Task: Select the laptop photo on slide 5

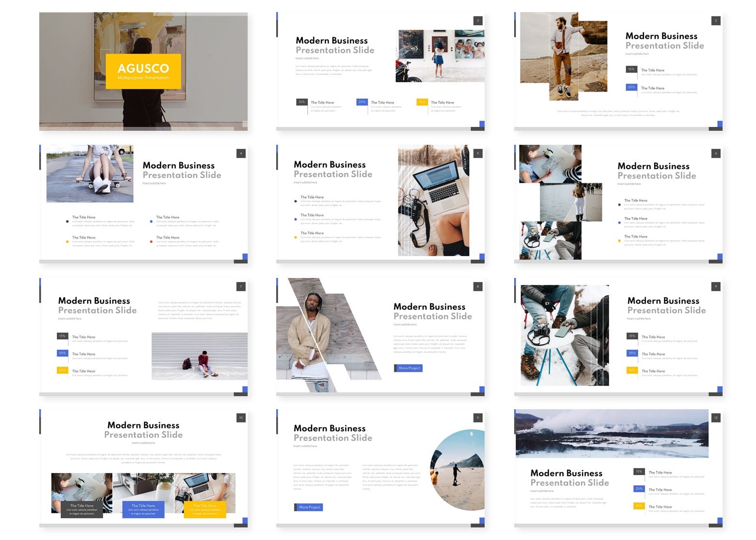Action: tap(433, 201)
